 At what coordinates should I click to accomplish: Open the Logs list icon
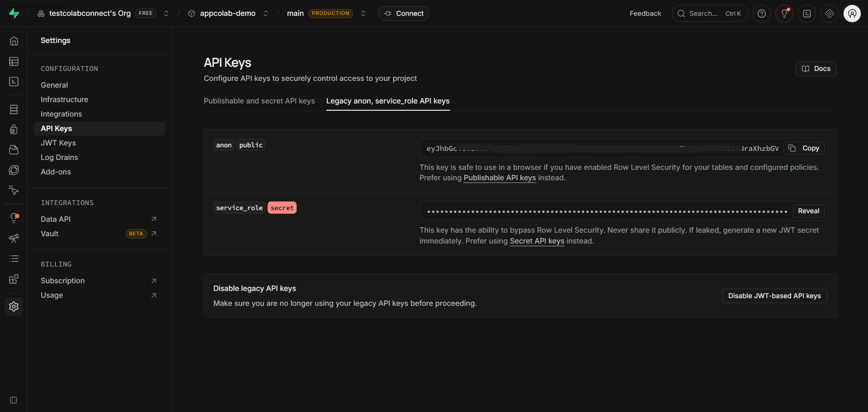click(x=14, y=258)
